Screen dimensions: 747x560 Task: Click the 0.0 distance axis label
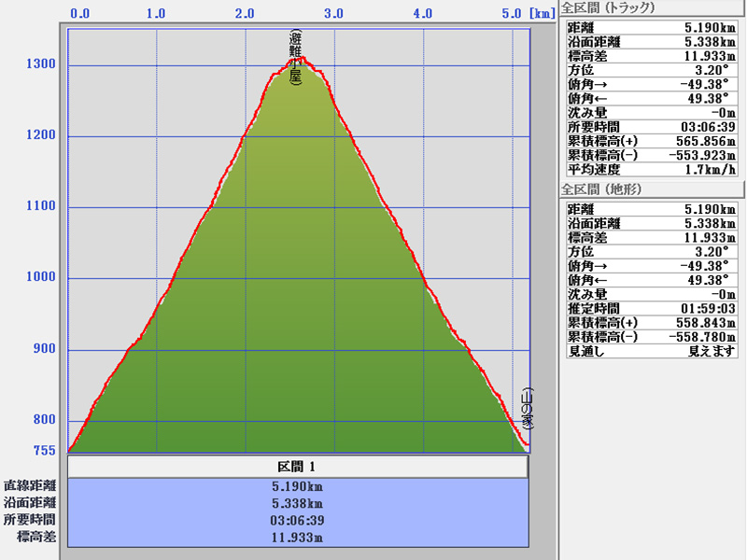pos(81,13)
